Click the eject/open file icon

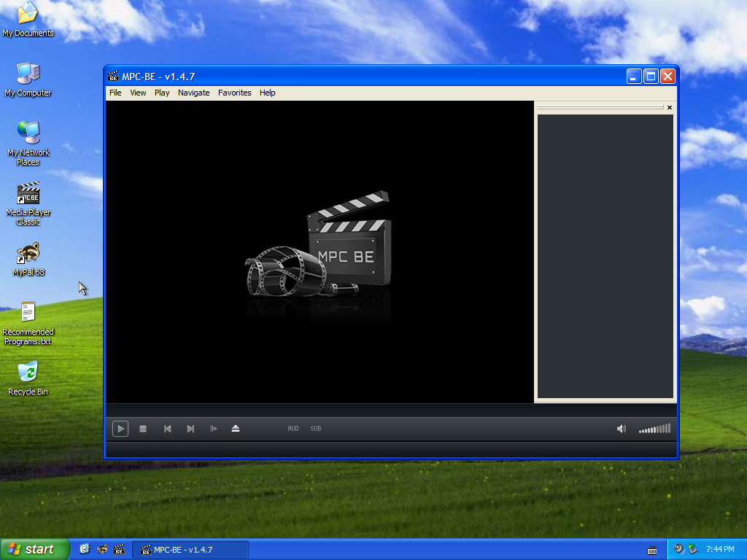pyautogui.click(x=236, y=429)
